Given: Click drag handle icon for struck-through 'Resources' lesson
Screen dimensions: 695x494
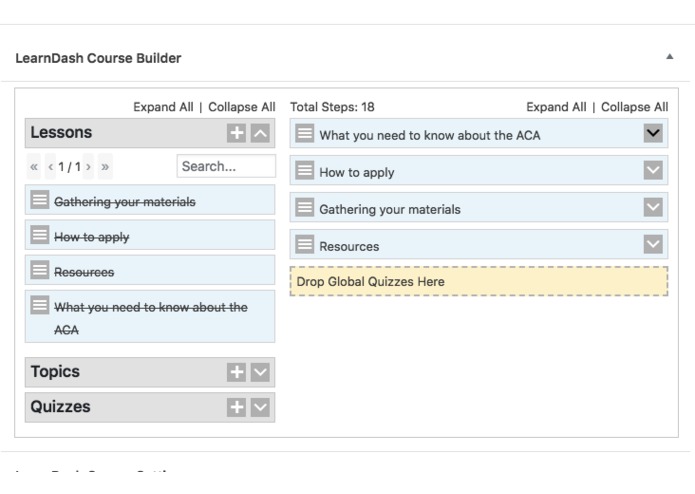Looking at the screenshot, I should [x=41, y=271].
